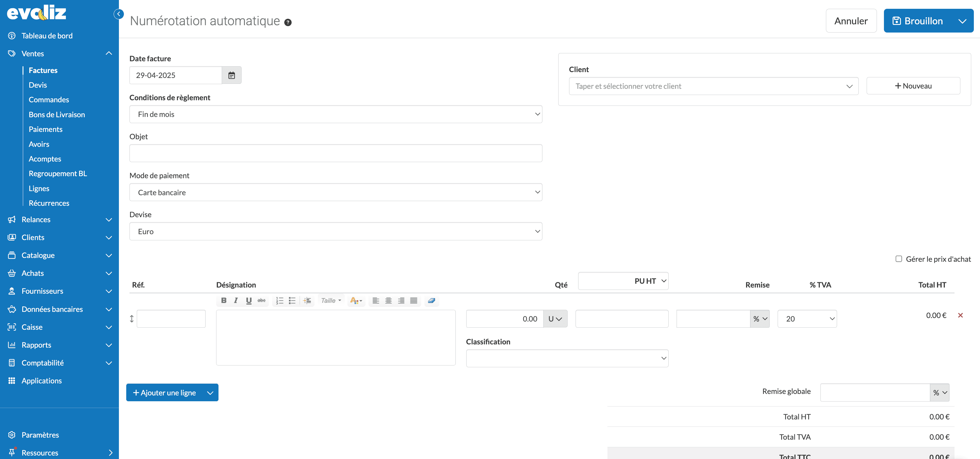The height and width of the screenshot is (459, 980).
Task: Apply italic formatting in Désignation editor
Action: [236, 300]
